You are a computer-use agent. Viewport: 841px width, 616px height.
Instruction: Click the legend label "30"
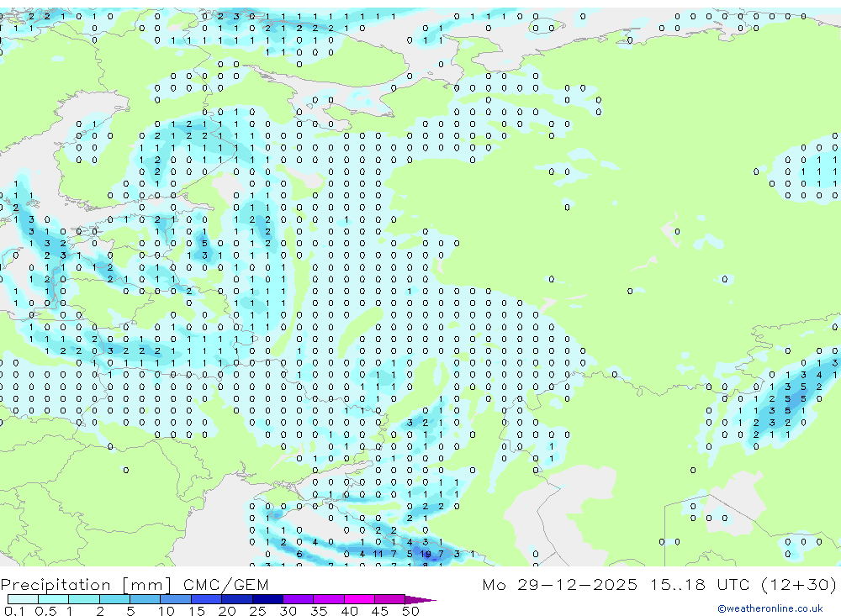pos(288,611)
